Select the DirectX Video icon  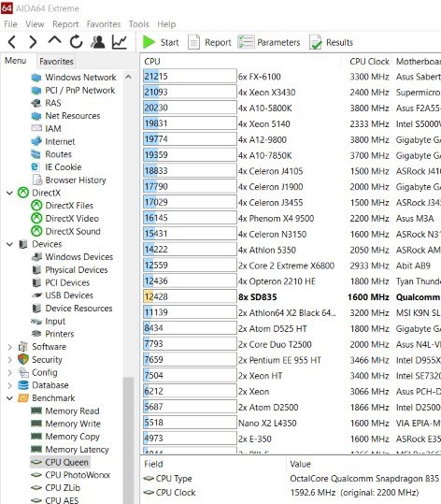point(36,218)
